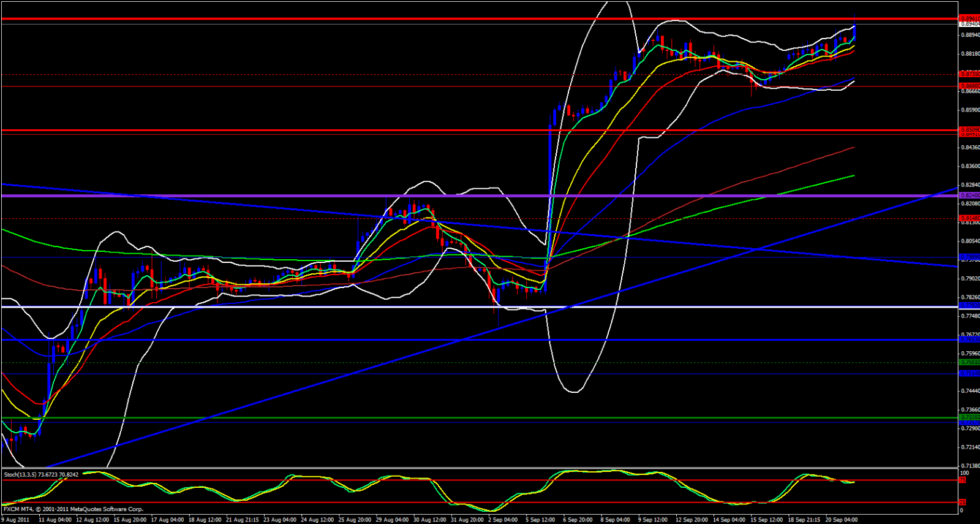Click the blue 0.7514 price level label
The height and width of the screenshot is (524, 980).
click(969, 373)
